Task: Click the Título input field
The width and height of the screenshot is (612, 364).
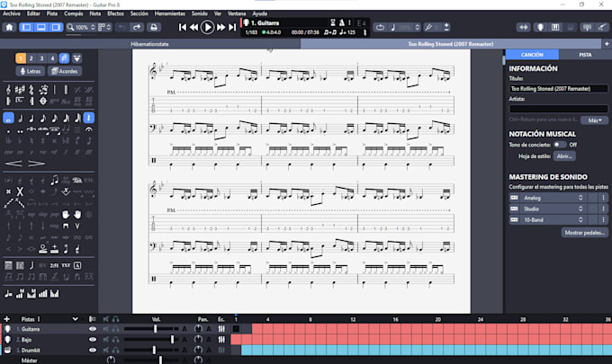Action: [x=559, y=88]
